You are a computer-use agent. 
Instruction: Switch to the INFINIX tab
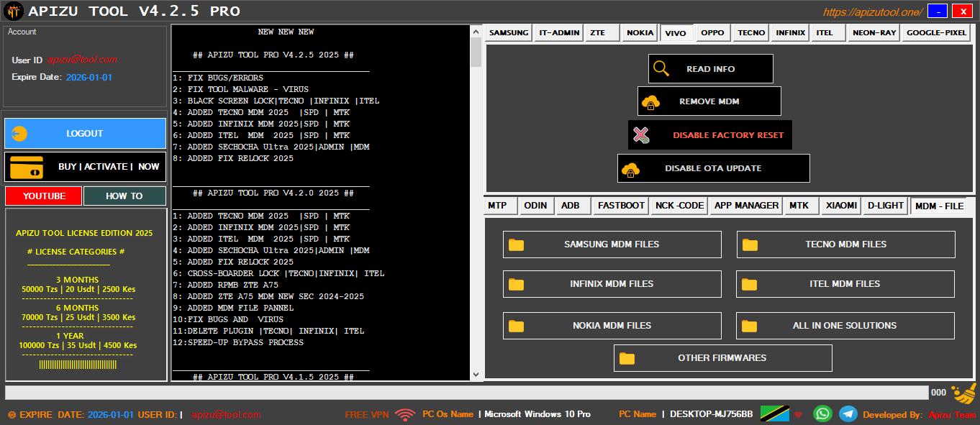click(791, 33)
